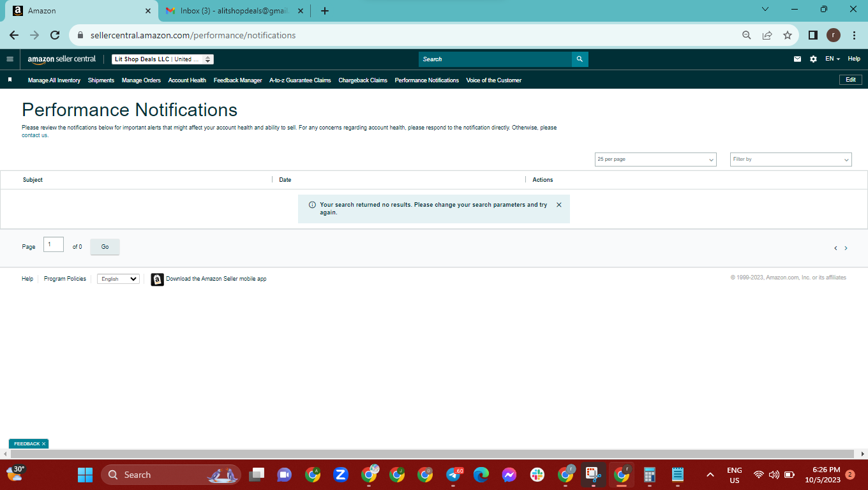
Task: Open the tab search chevron
Action: coord(765,9)
